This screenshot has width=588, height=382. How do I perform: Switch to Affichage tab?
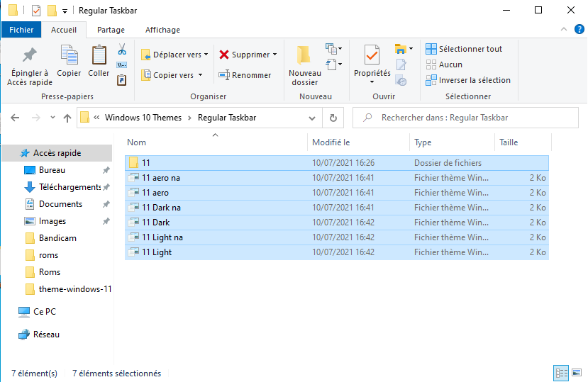[162, 30]
